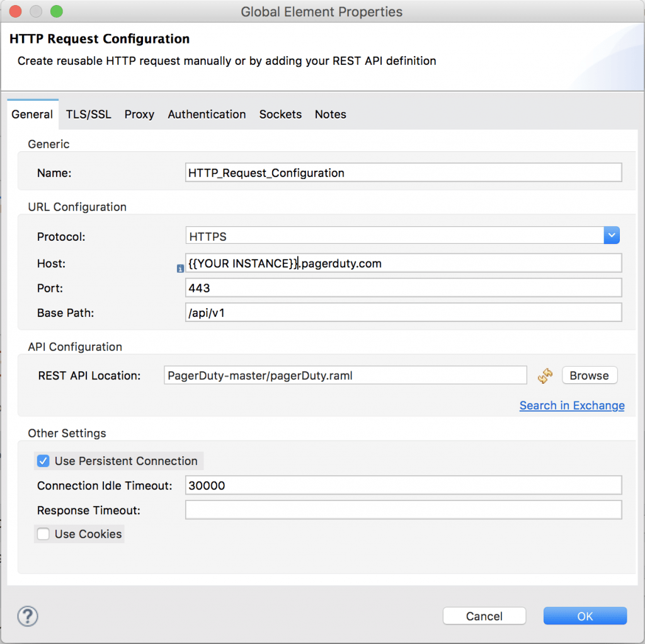Click the Base Path field
The image size is (645, 644).
[x=403, y=312]
